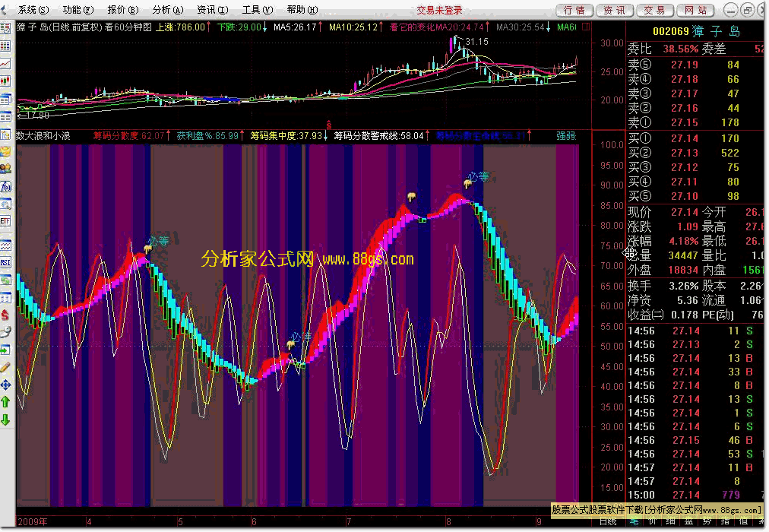Viewport: 769px width, 532px height.
Task: Switch to the 价 tab at bottom
Action: point(652,521)
